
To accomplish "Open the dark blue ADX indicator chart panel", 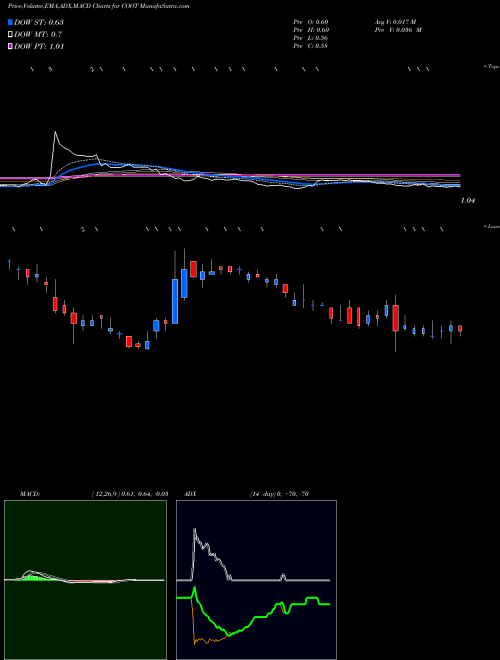I will (256, 580).
